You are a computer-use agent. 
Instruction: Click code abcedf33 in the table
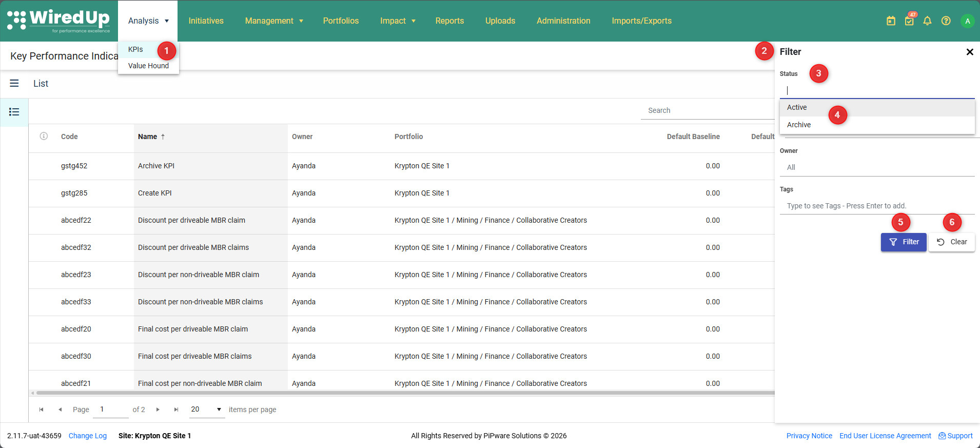pyautogui.click(x=76, y=302)
